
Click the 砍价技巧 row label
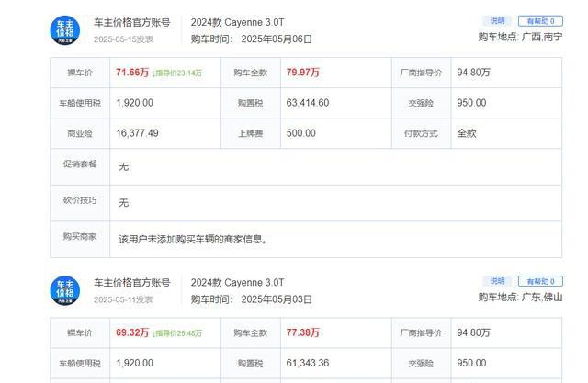[x=80, y=200]
